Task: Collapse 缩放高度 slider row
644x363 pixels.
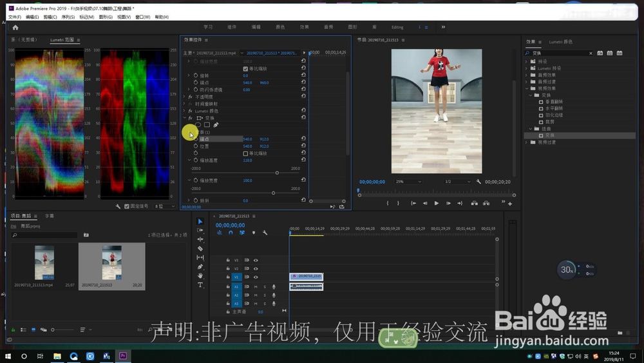Action: pyautogui.click(x=189, y=160)
